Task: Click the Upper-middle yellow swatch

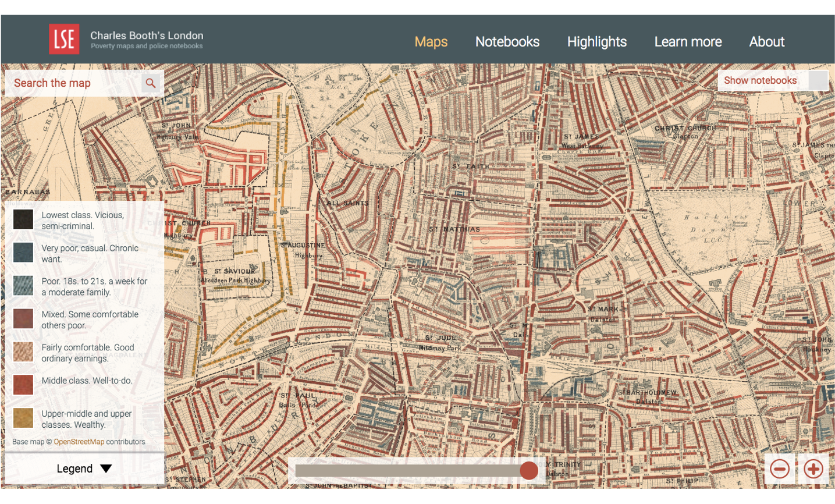Action: (x=23, y=418)
